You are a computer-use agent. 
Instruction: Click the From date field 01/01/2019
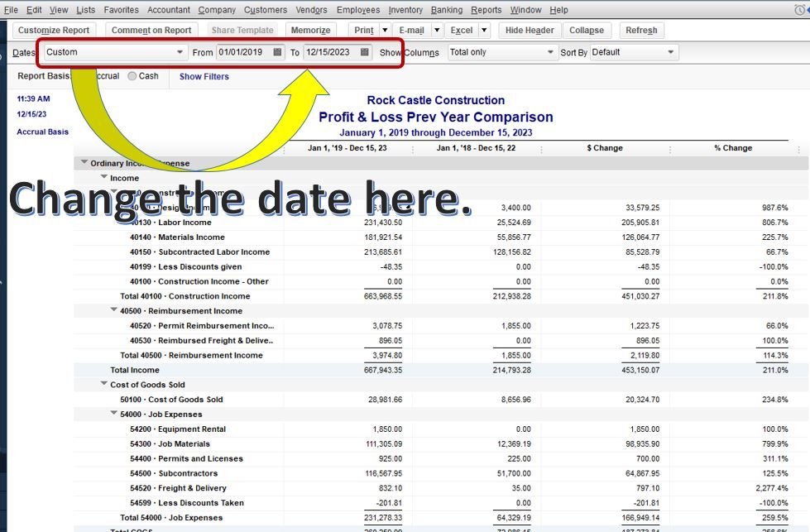pyautogui.click(x=244, y=52)
